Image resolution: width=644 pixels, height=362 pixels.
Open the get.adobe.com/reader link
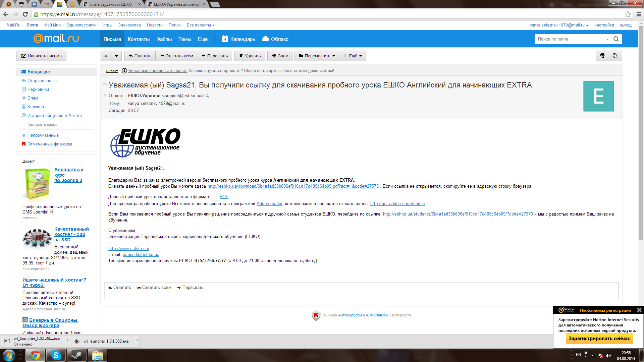click(397, 204)
